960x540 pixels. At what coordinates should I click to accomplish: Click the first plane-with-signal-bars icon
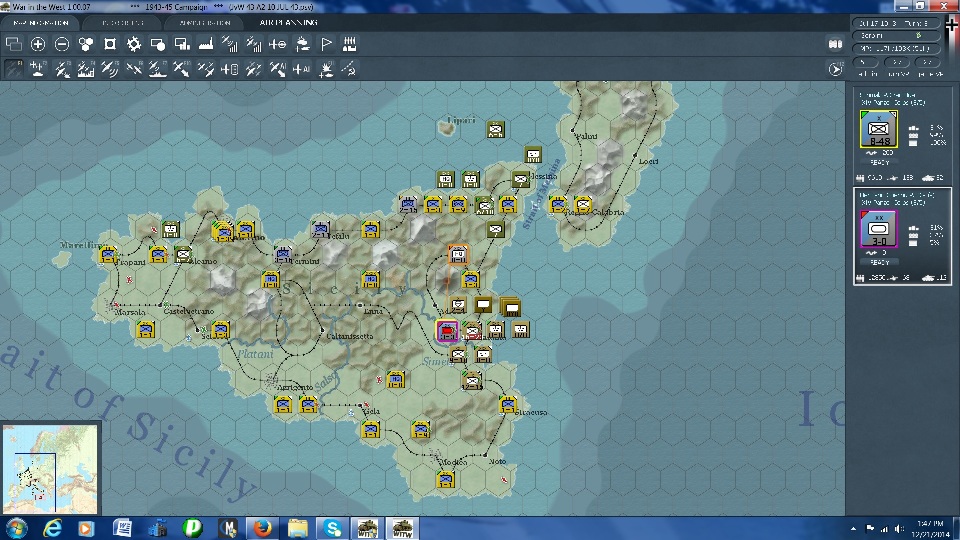click(230, 44)
